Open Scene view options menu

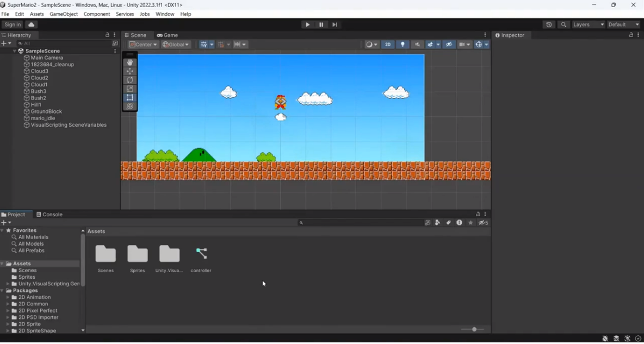[x=485, y=35]
